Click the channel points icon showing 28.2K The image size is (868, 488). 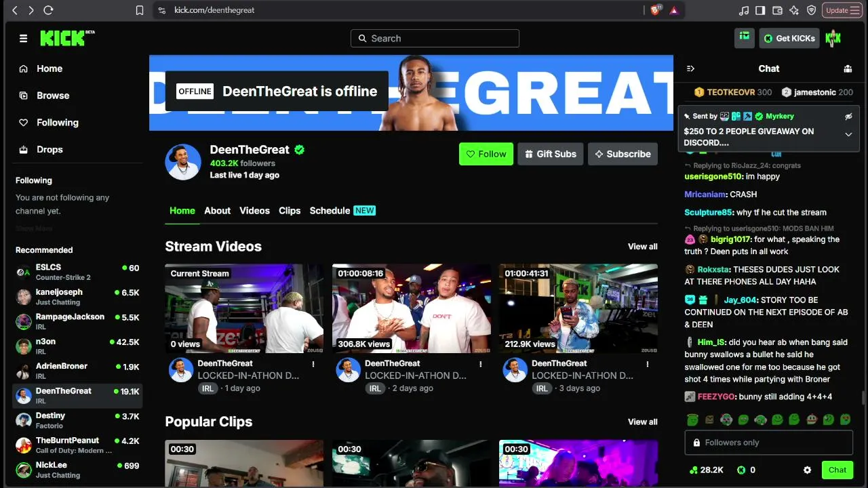[693, 470]
